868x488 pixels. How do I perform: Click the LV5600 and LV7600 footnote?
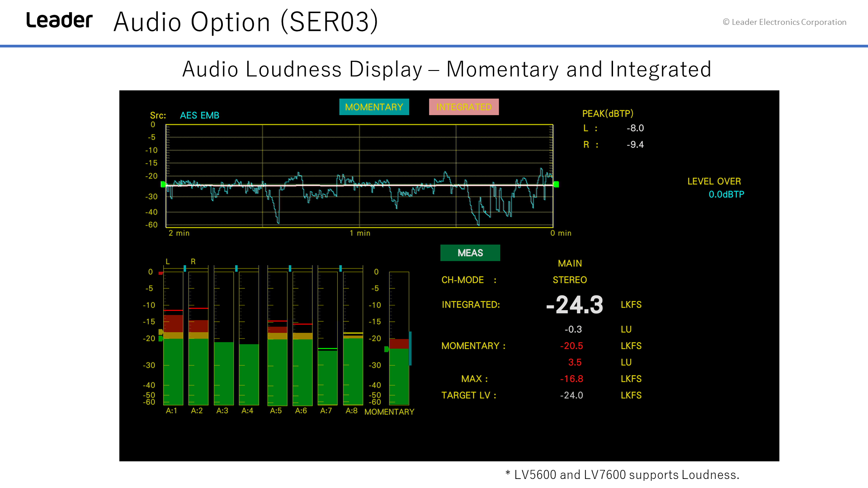pos(622,475)
